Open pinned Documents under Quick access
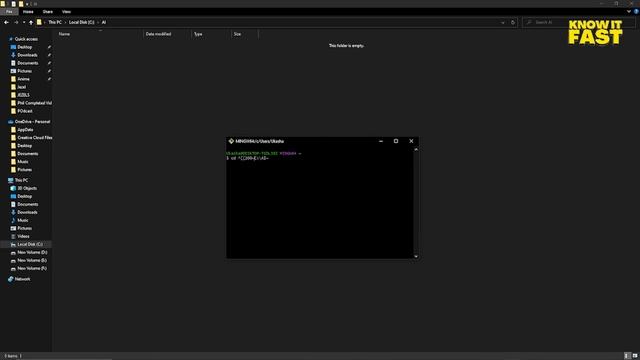Screen dimensions: 640x360 coord(27,63)
